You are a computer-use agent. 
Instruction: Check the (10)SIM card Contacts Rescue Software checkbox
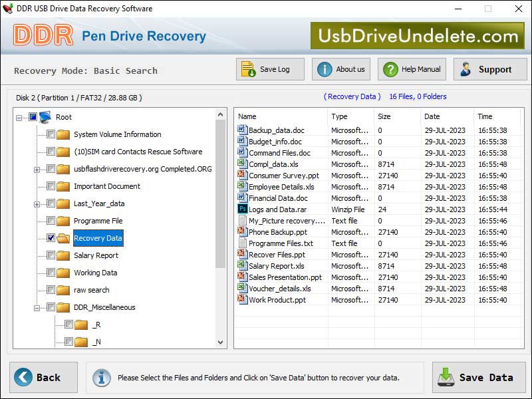[x=51, y=152]
